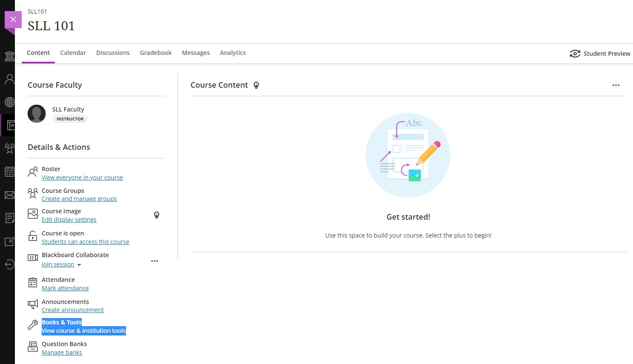633x364 pixels.
Task: Click the Course Faculty heading
Action: click(55, 85)
